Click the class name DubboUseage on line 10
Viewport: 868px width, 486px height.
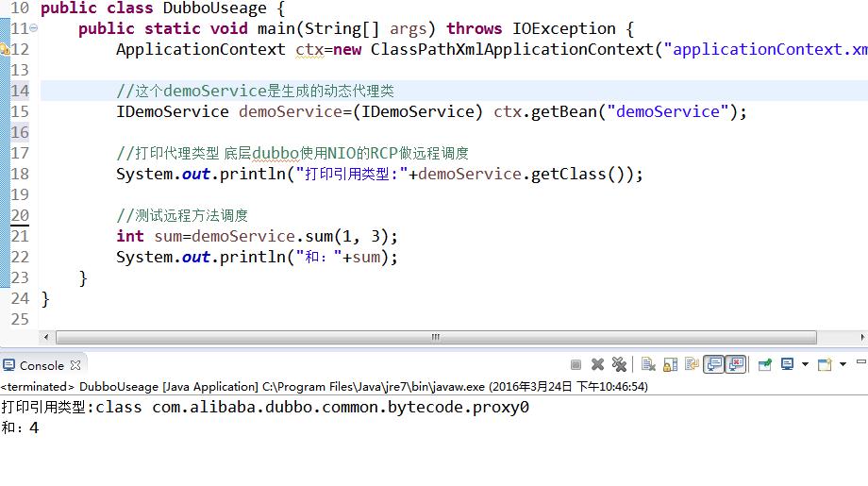click(214, 8)
